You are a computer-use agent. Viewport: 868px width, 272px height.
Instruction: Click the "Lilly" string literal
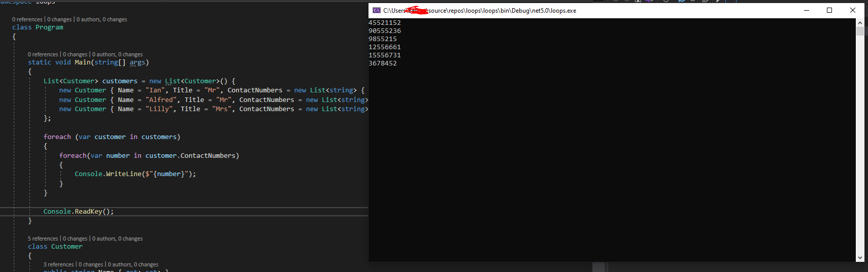159,109
